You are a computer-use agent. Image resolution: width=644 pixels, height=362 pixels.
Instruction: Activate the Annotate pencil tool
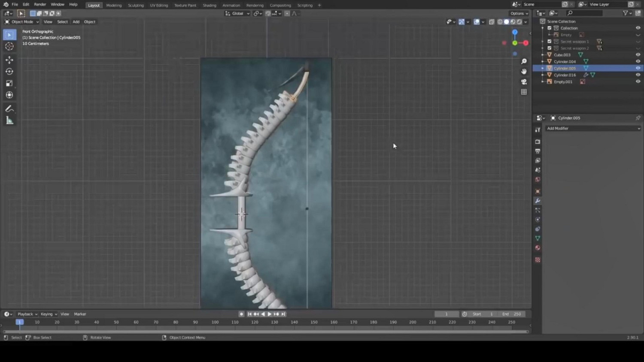[9, 109]
